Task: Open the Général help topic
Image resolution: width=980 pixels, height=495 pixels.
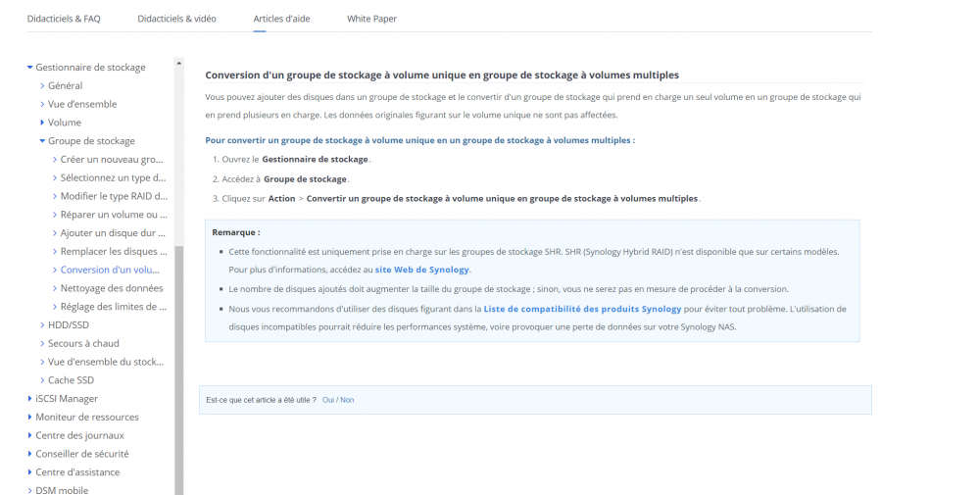Action: (x=65, y=86)
